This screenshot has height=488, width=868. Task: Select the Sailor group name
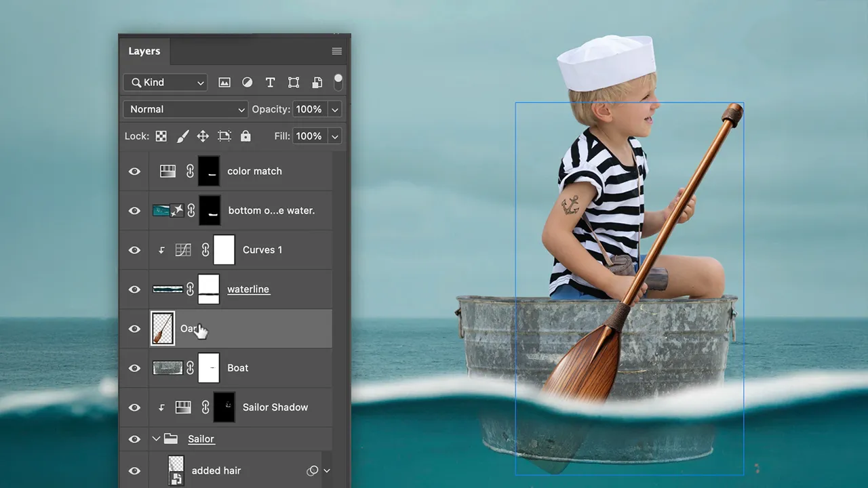[x=201, y=439]
